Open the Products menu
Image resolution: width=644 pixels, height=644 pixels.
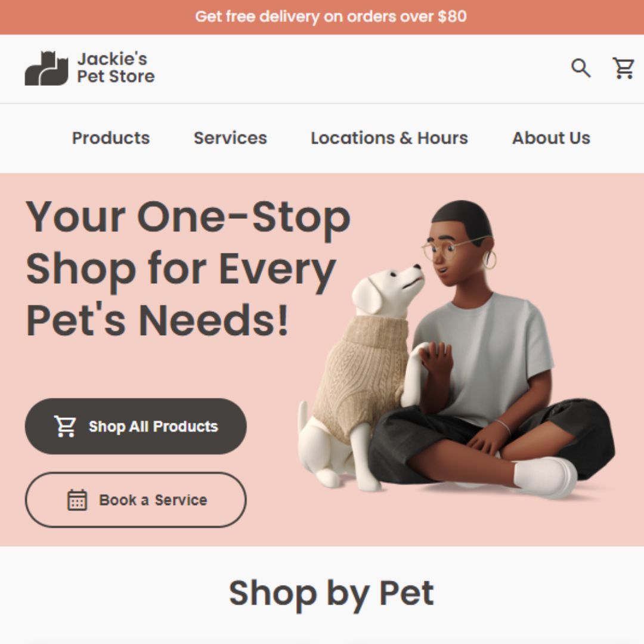pyautogui.click(x=111, y=138)
